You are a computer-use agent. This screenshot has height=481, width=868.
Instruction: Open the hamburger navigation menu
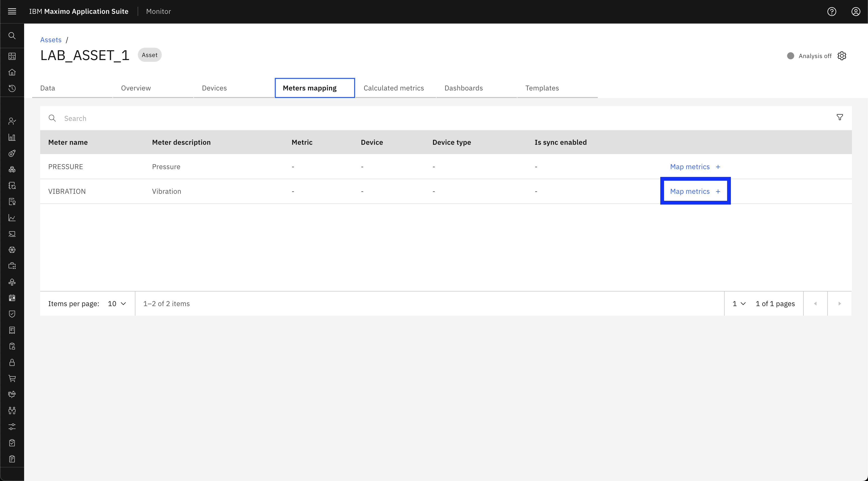(x=12, y=12)
